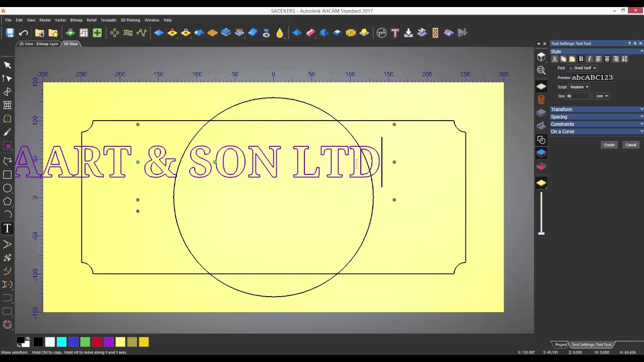Click the Copy icon in Style section

pos(563,59)
